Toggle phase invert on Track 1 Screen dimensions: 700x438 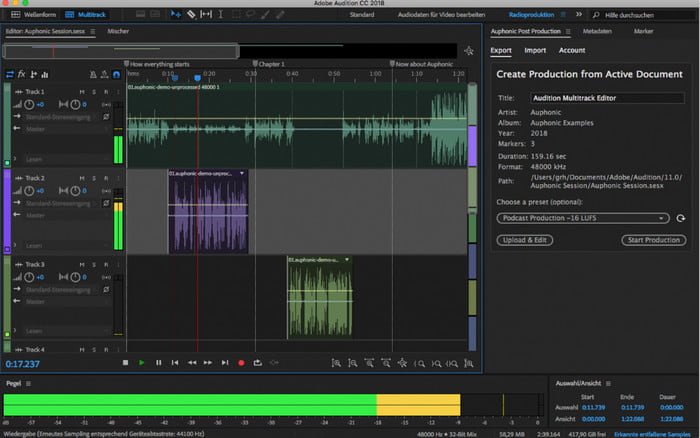coord(106,117)
